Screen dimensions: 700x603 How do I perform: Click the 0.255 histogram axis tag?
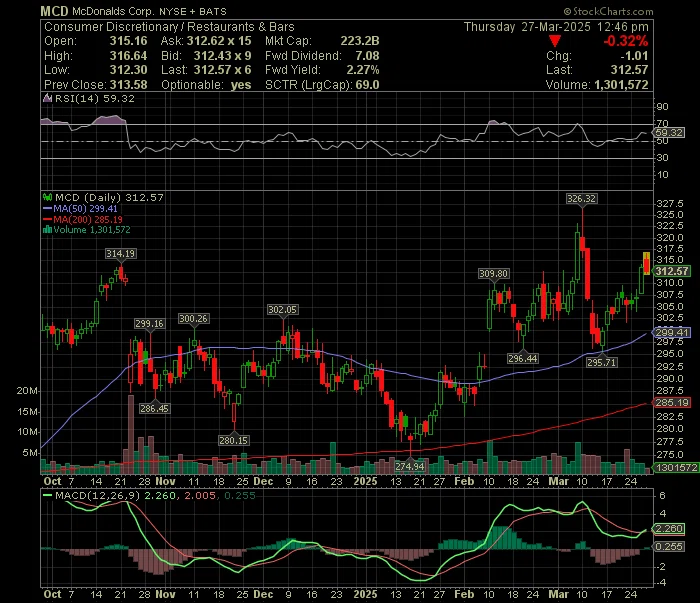click(x=668, y=547)
